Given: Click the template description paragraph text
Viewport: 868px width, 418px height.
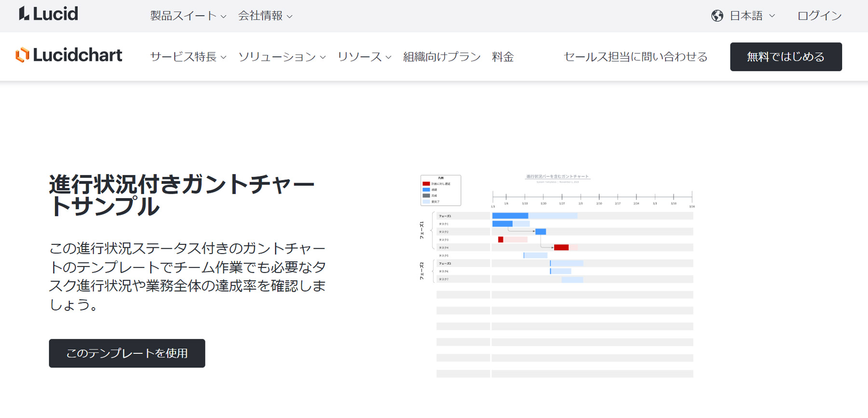Looking at the screenshot, I should [188, 276].
